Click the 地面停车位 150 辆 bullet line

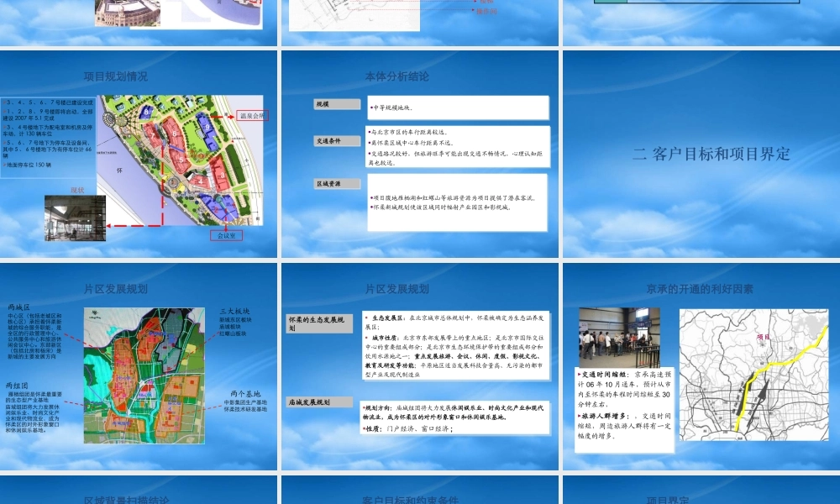tap(28, 165)
